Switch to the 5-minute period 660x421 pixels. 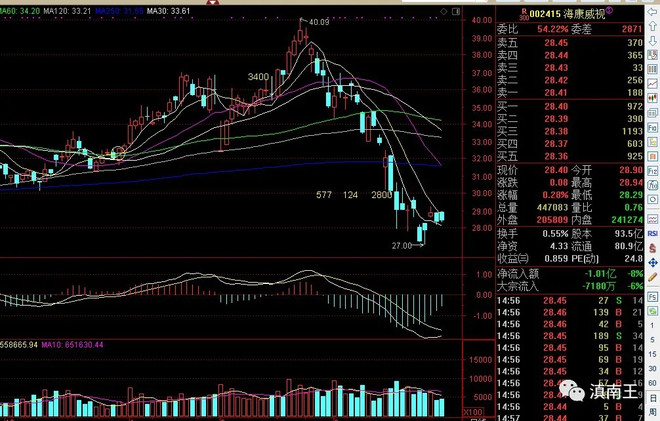652,340
